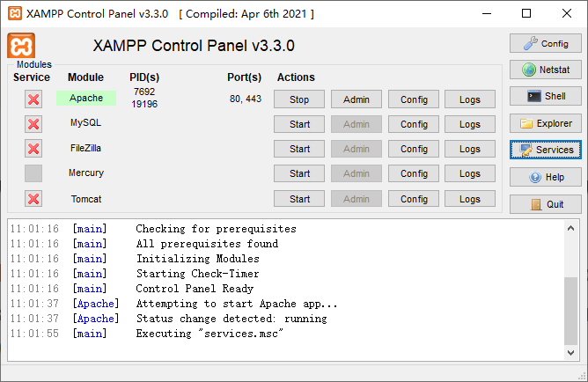Click the large orange XAMPP logo
This screenshot has height=382, width=588.
click(x=21, y=46)
